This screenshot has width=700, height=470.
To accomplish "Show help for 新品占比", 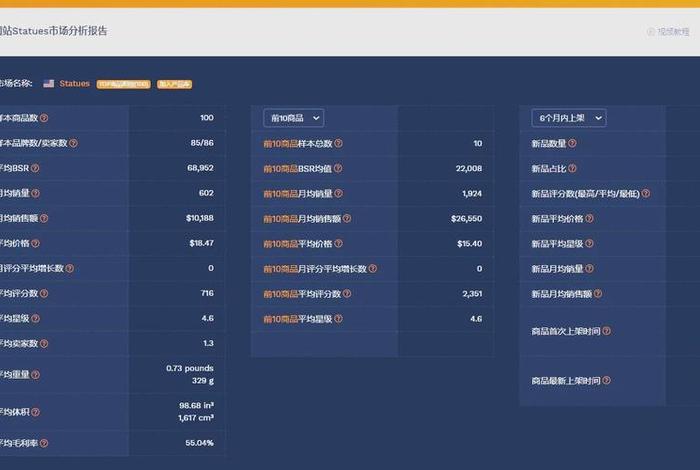I will pos(572,168).
